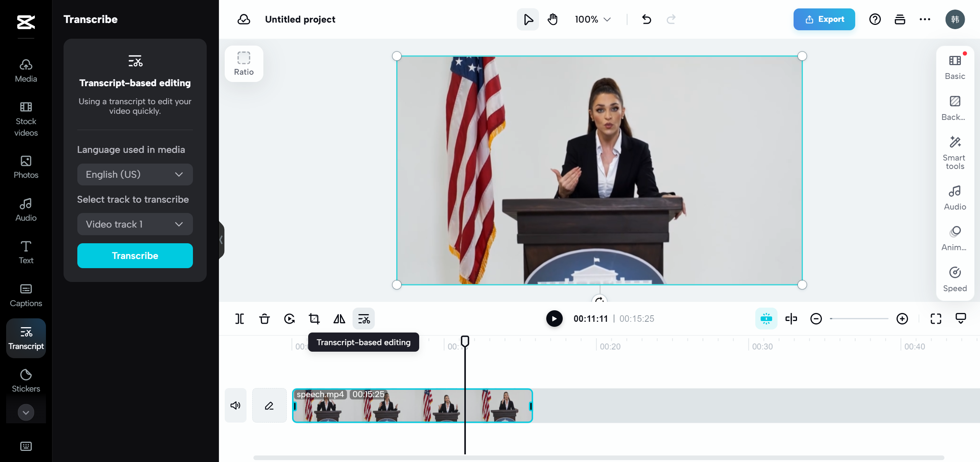Viewport: 980px width, 462px height.
Task: Open the language used in media dropdown
Action: [135, 174]
